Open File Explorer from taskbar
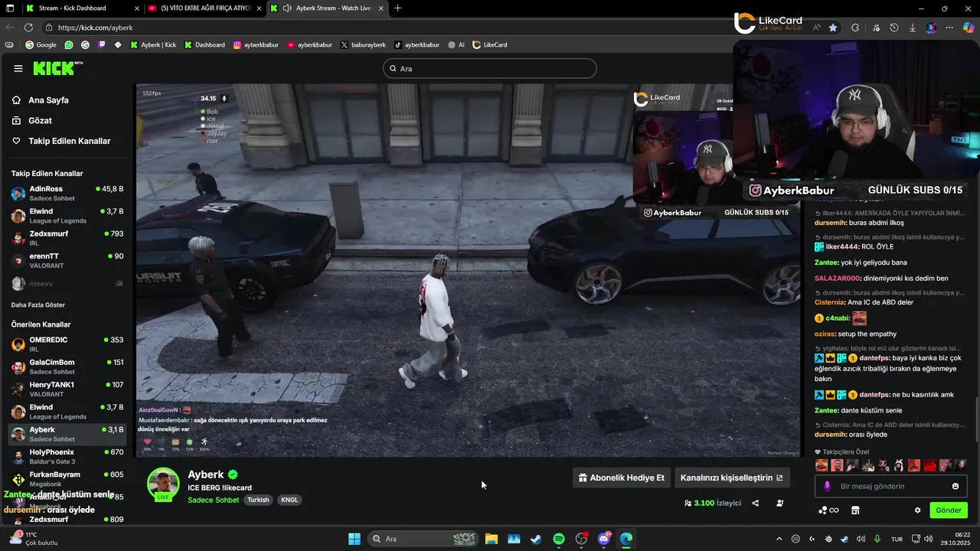Viewport: 980px width, 551px height. [x=492, y=539]
